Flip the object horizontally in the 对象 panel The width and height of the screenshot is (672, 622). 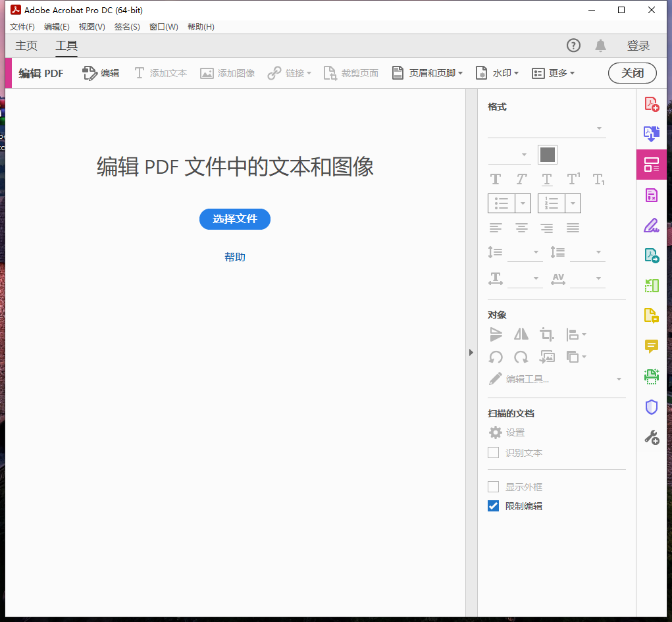(x=521, y=334)
